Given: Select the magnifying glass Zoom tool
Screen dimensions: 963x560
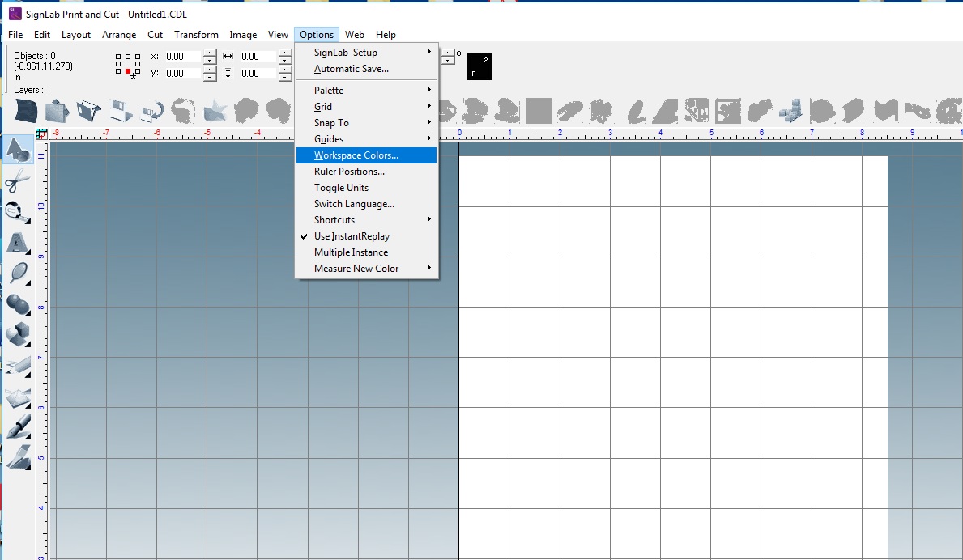Looking at the screenshot, I should pyautogui.click(x=18, y=274).
